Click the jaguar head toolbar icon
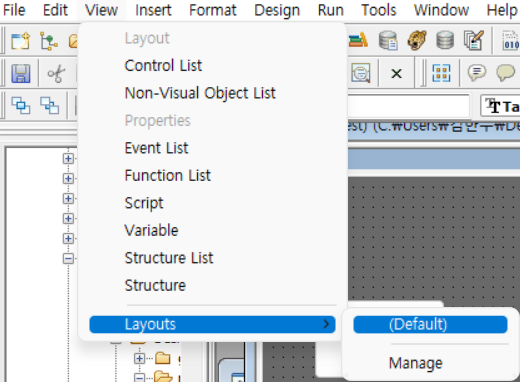This screenshot has height=382, width=520. click(x=417, y=40)
